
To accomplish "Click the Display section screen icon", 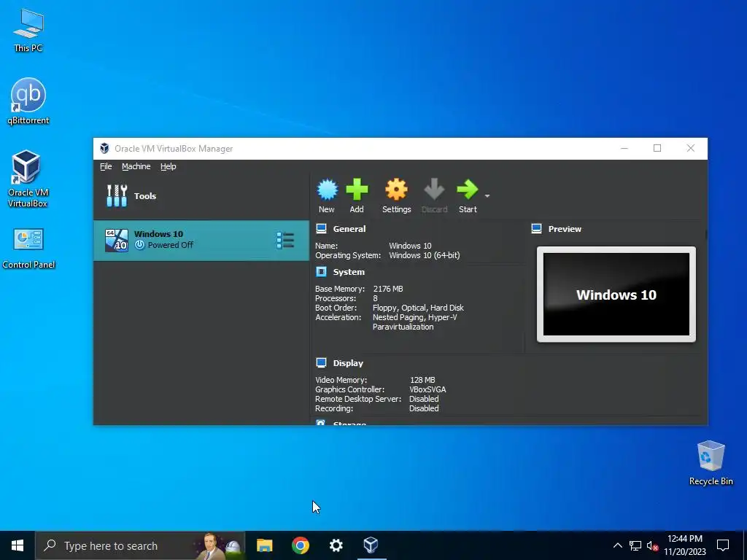I will 322,363.
